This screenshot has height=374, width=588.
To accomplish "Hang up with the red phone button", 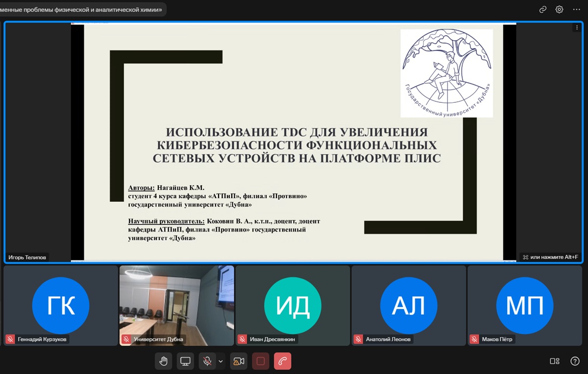I will tap(283, 361).
